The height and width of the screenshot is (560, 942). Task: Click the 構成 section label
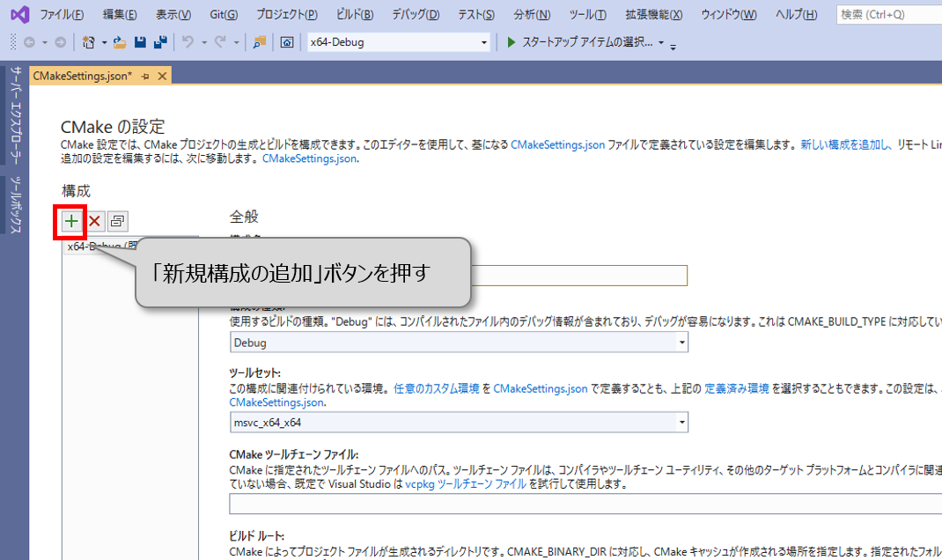tap(76, 191)
